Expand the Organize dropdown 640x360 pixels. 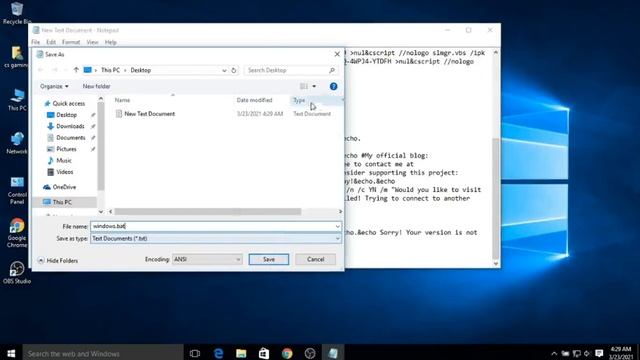(x=54, y=86)
